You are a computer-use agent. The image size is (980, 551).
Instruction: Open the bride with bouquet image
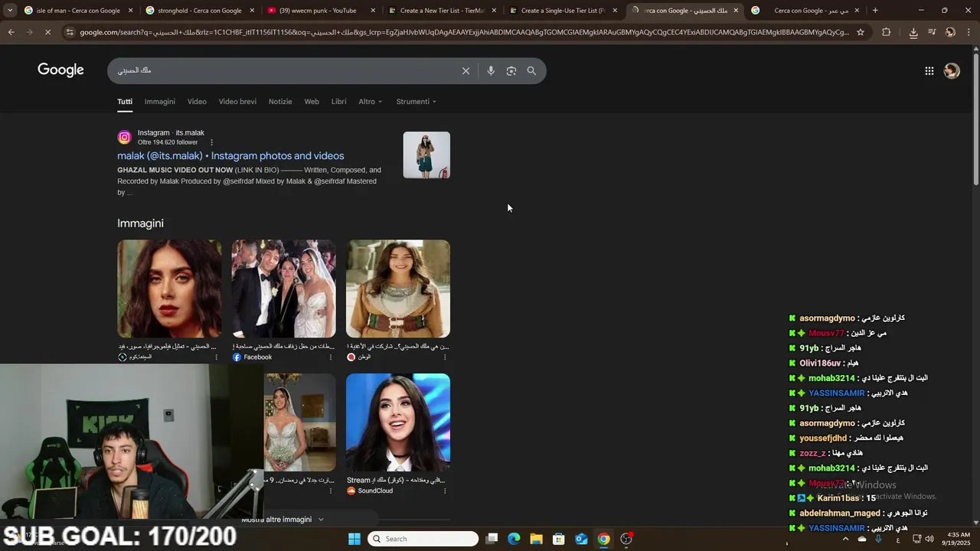(x=299, y=422)
